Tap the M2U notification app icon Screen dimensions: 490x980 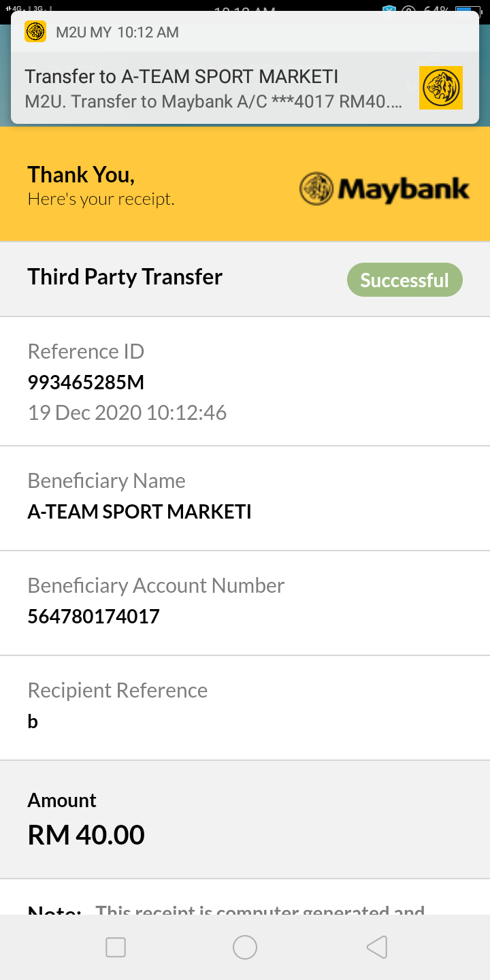(x=35, y=32)
